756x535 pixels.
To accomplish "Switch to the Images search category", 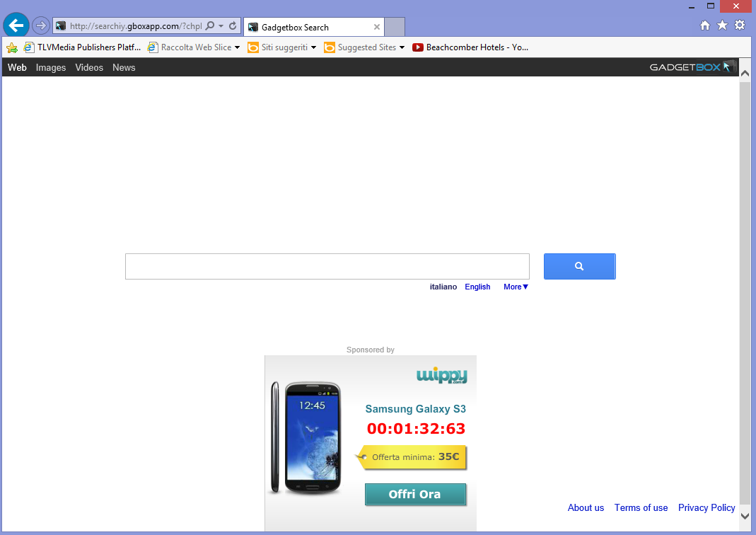I will (51, 67).
